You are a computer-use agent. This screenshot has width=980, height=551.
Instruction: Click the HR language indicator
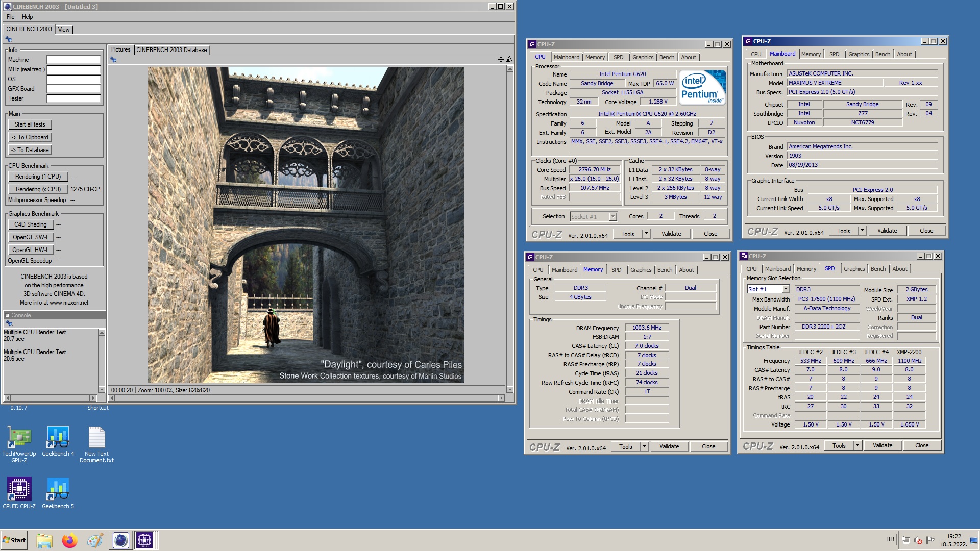tap(890, 539)
